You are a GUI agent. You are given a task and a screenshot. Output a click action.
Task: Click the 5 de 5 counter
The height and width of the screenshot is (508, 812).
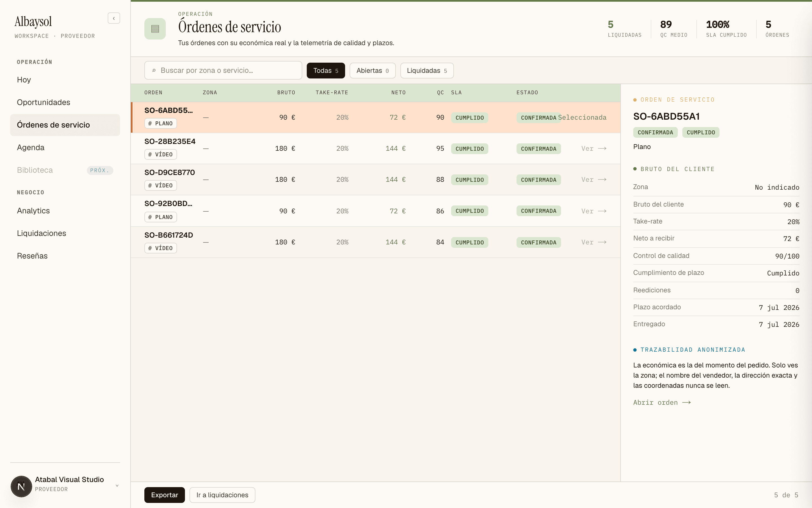(786, 495)
